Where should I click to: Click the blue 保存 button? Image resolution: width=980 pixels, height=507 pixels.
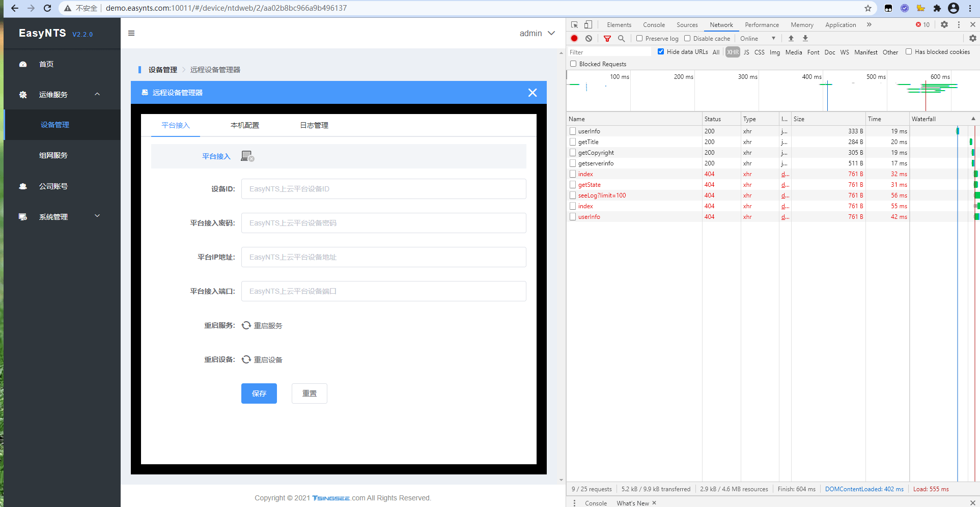click(x=259, y=393)
